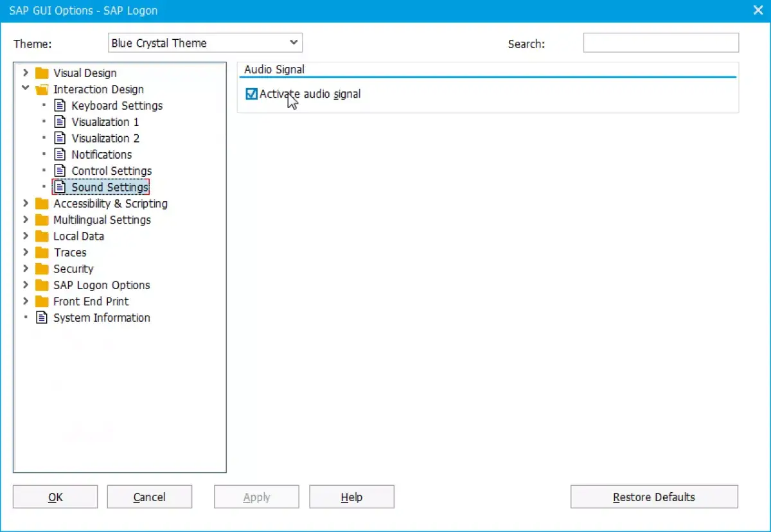
Task: Click Restore Defaults button
Action: tap(654, 497)
